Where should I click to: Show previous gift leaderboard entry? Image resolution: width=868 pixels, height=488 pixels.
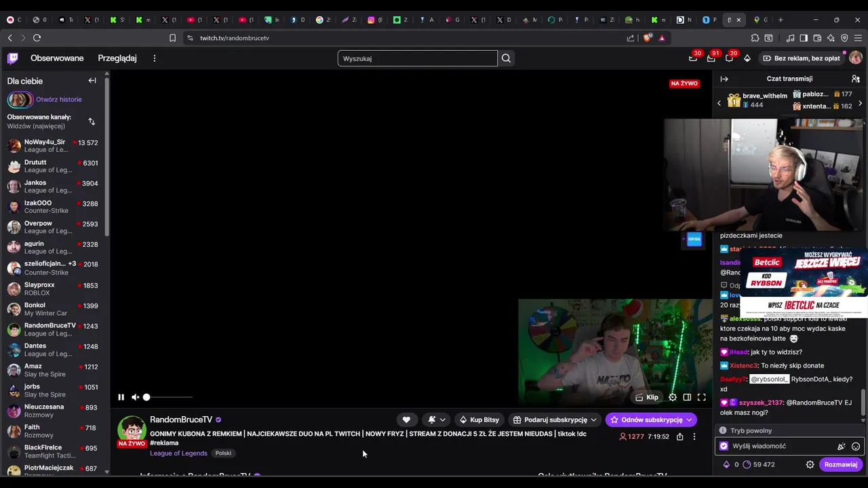[719, 104]
